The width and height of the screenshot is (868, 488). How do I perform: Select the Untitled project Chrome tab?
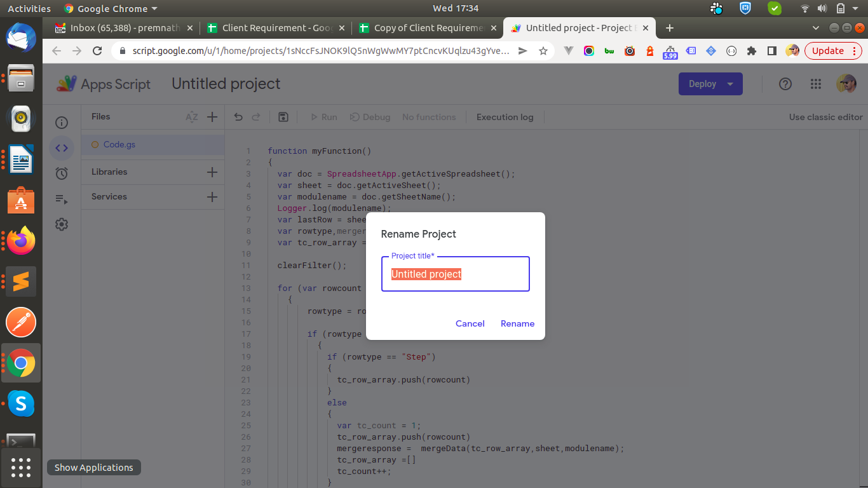click(580, 28)
